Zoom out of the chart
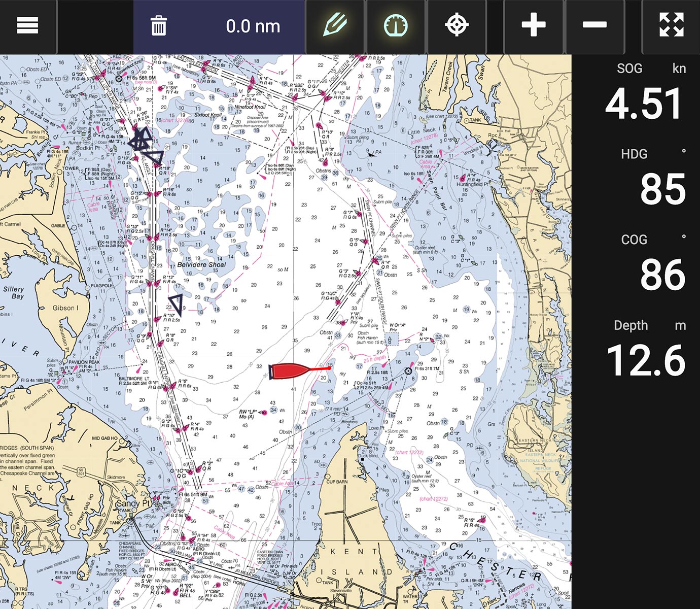Screen dimensions: 700x609 [x=593, y=23]
